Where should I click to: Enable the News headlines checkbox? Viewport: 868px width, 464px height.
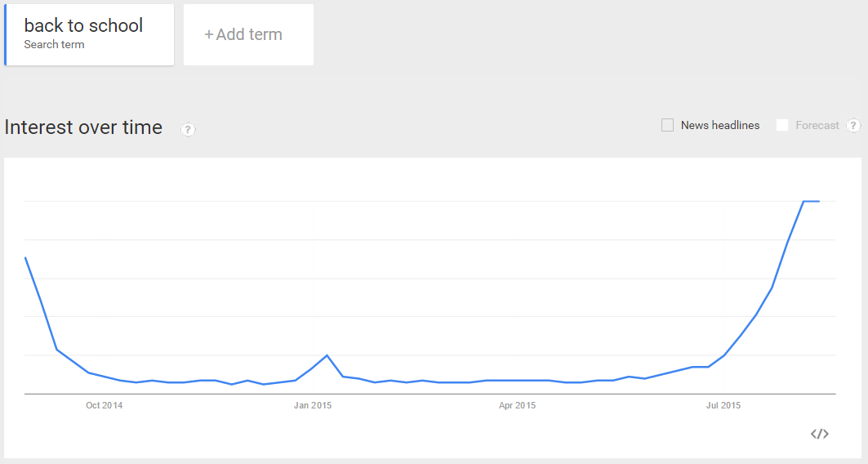coord(668,125)
